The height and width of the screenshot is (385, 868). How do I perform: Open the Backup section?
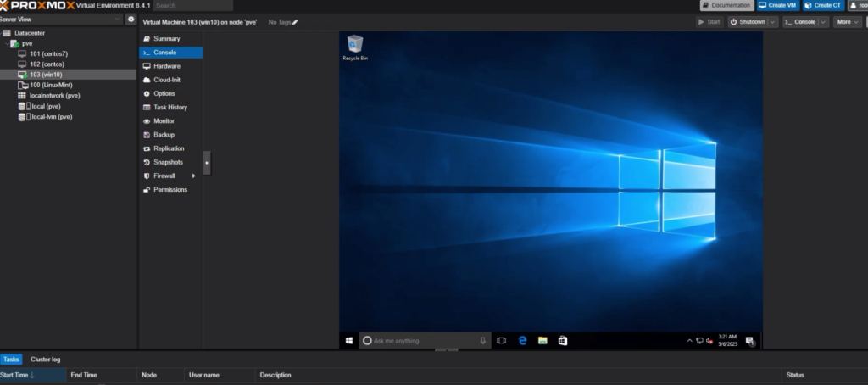170,135
